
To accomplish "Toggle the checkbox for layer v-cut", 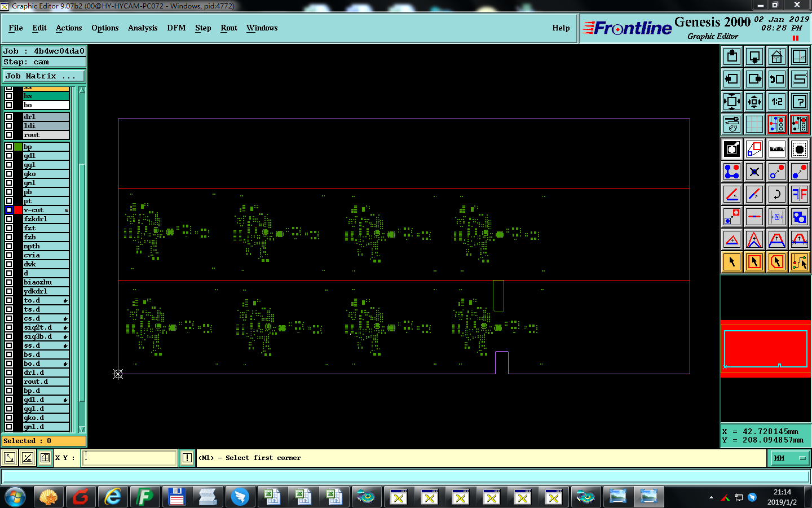I will point(9,210).
